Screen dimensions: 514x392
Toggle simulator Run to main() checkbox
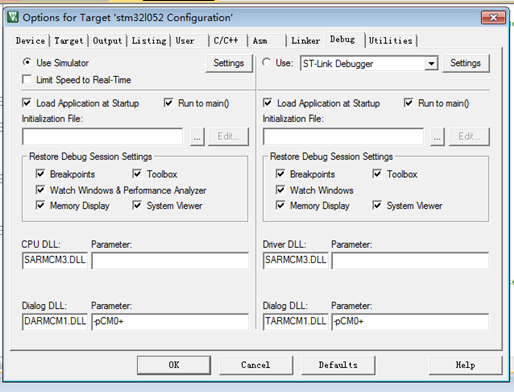click(168, 103)
